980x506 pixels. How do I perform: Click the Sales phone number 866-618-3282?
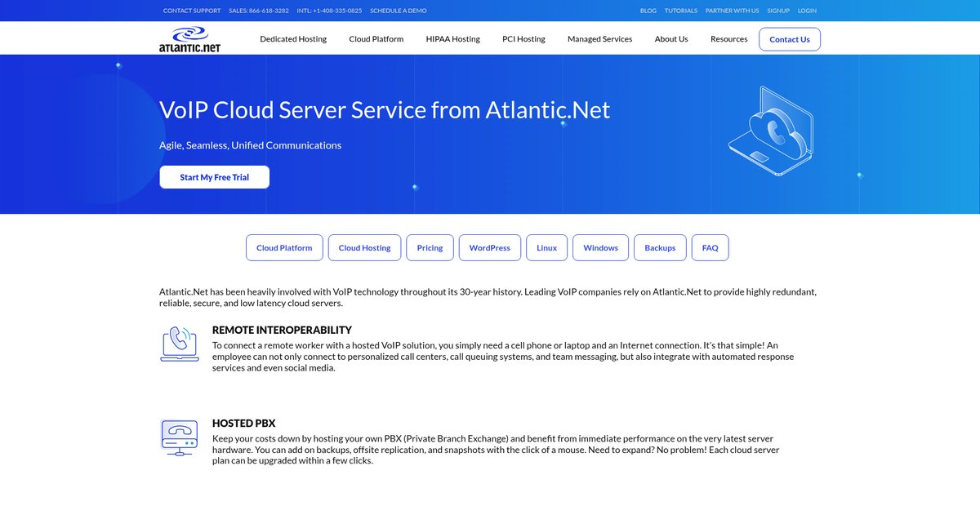point(259,11)
